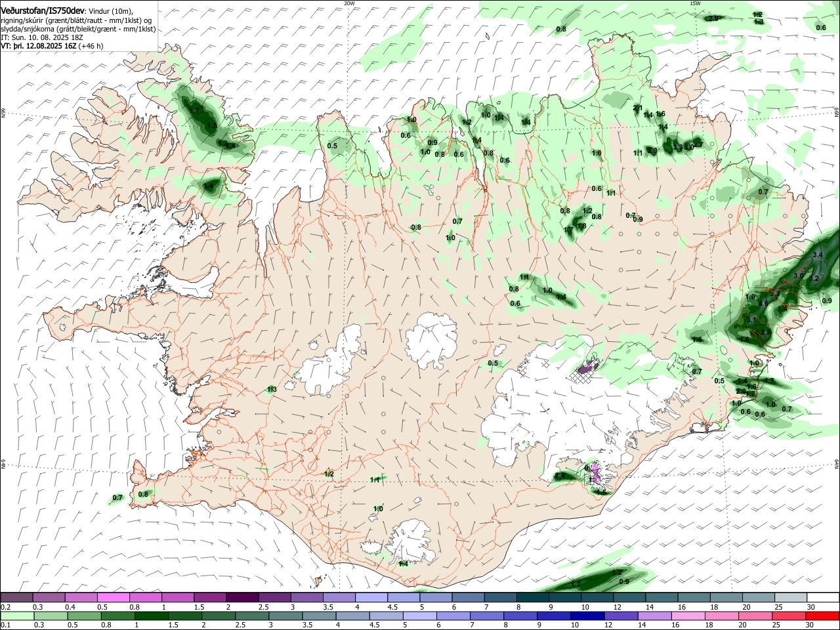Click the VT: þri. 12.08.2025 16Z valid-time line
This screenshot has width=840, height=630.
click(52, 46)
